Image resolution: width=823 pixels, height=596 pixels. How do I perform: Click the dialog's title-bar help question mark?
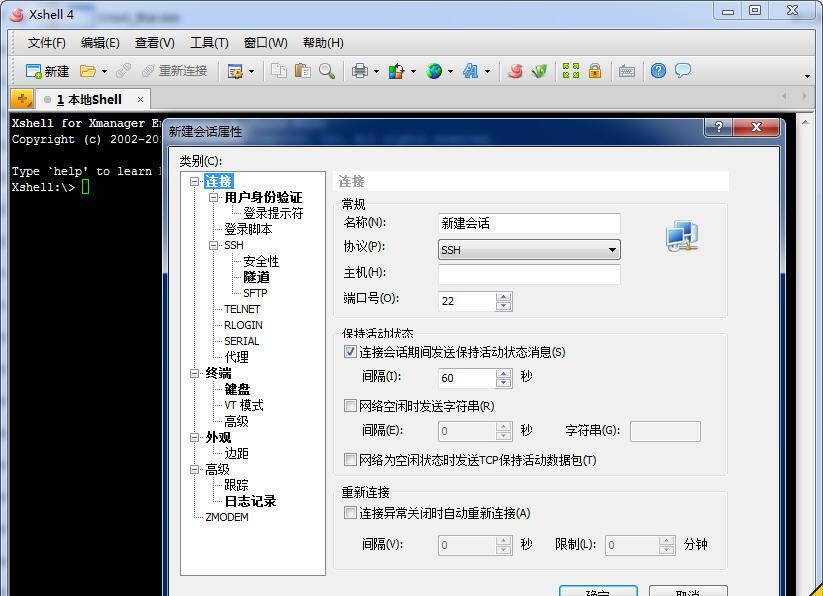[719, 127]
